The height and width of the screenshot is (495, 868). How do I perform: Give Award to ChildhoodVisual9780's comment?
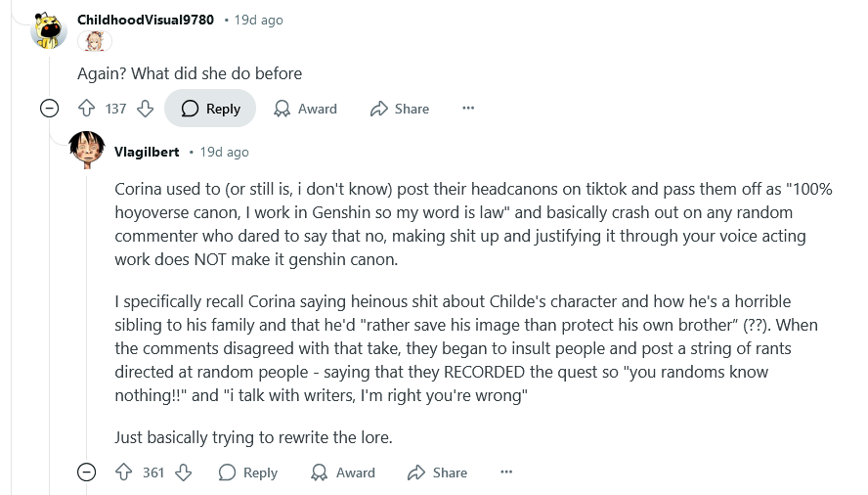(305, 109)
